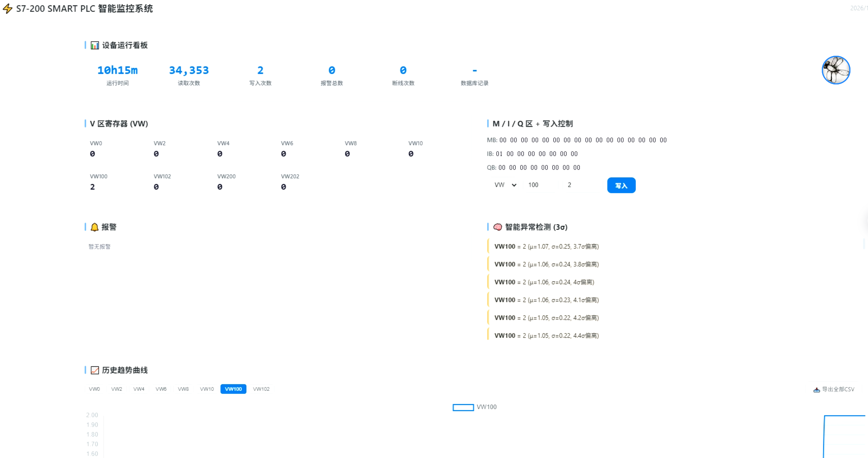Click the bell alarm icon
The height and width of the screenshot is (458, 868).
pyautogui.click(x=95, y=227)
